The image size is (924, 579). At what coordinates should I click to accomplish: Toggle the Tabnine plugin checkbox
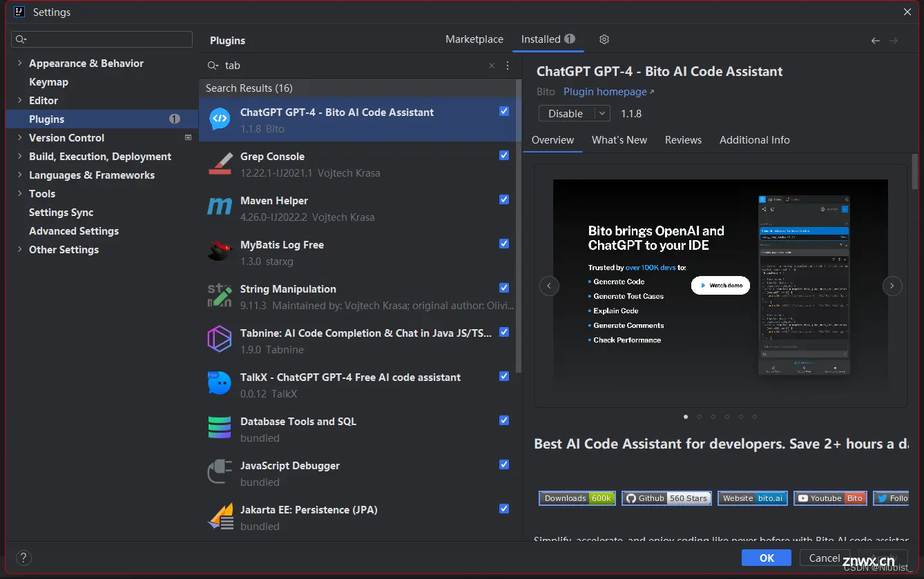point(504,332)
